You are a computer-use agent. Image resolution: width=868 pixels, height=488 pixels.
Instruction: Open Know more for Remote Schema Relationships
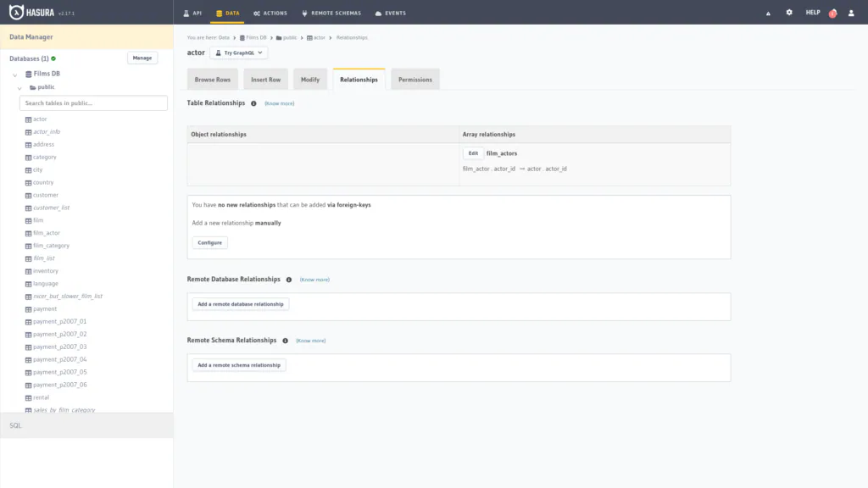310,341
